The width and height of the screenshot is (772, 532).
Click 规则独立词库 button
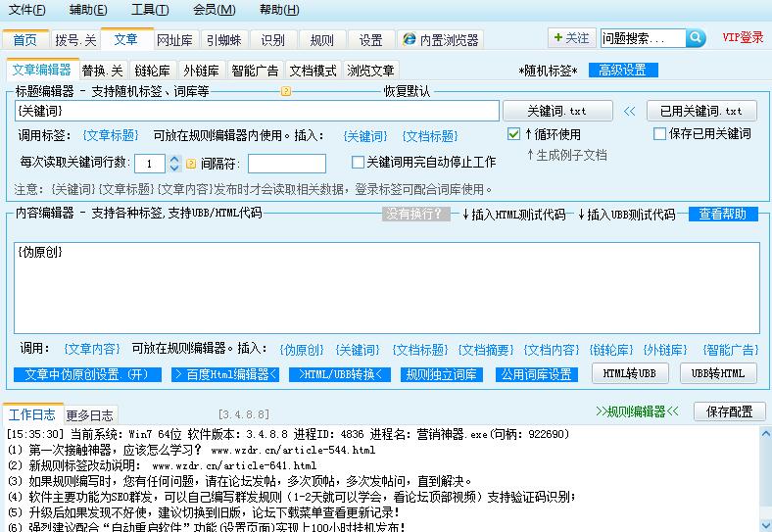[441, 374]
